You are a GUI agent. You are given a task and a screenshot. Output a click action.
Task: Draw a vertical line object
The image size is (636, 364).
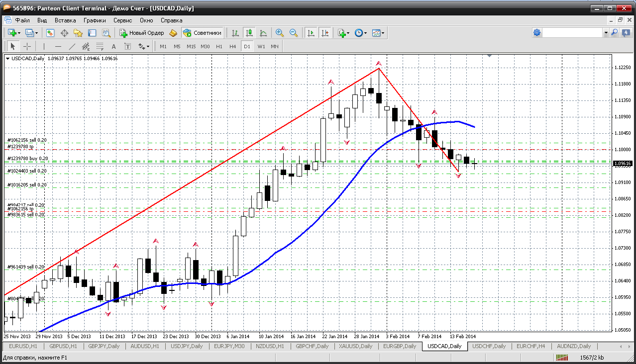tap(44, 46)
